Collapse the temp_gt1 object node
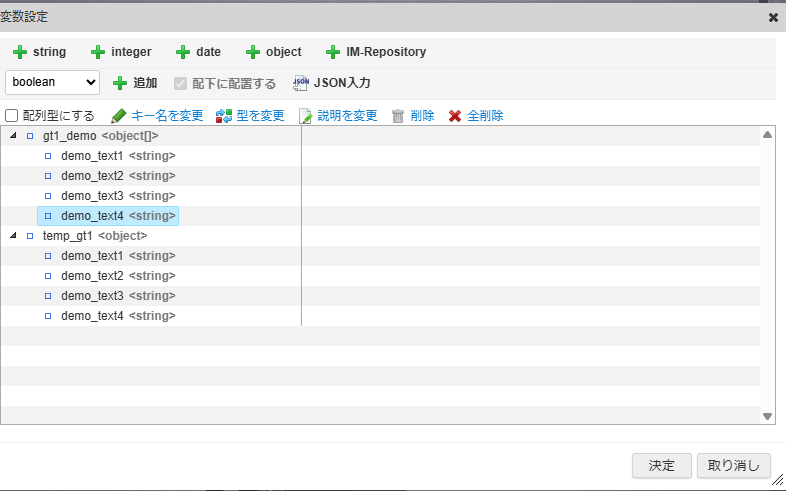The image size is (786, 491). coord(13,236)
